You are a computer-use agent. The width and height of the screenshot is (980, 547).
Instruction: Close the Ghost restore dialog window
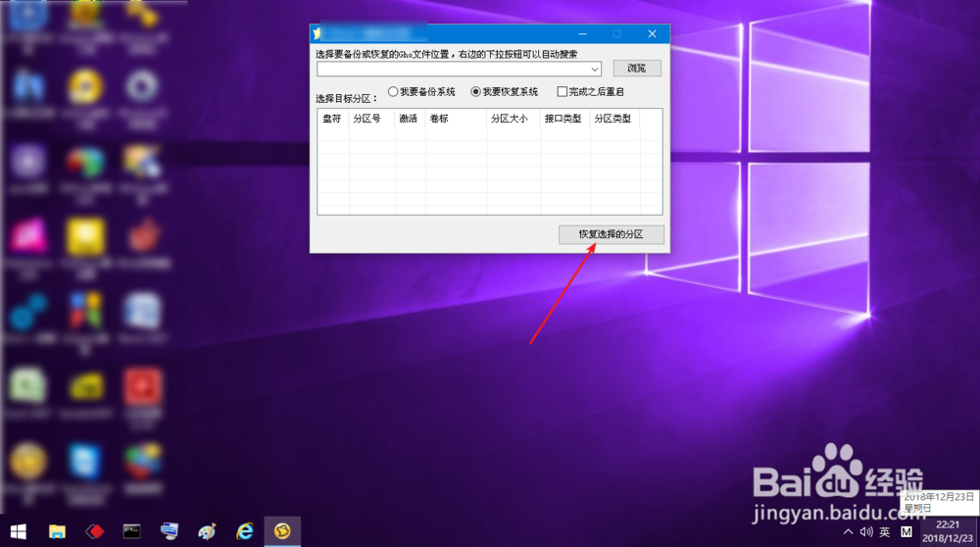652,33
